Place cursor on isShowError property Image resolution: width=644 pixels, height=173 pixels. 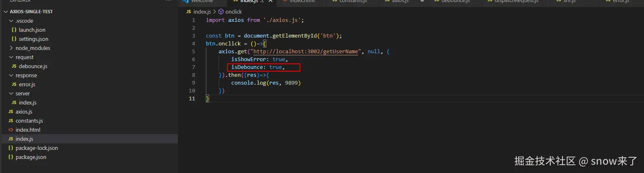click(249, 59)
